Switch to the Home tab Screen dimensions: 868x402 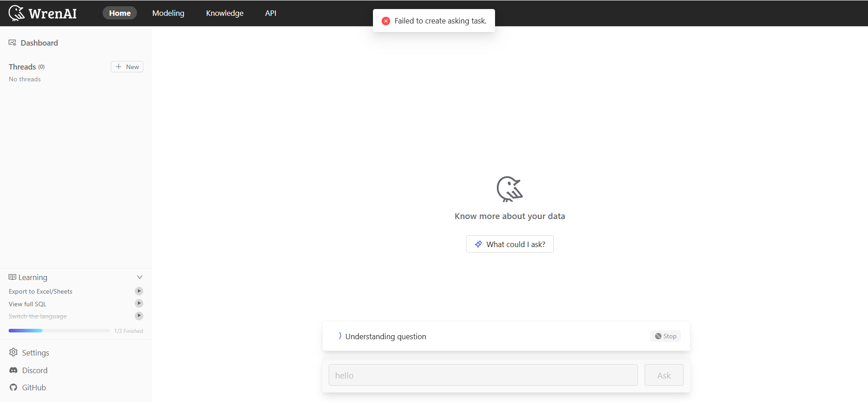pos(120,13)
